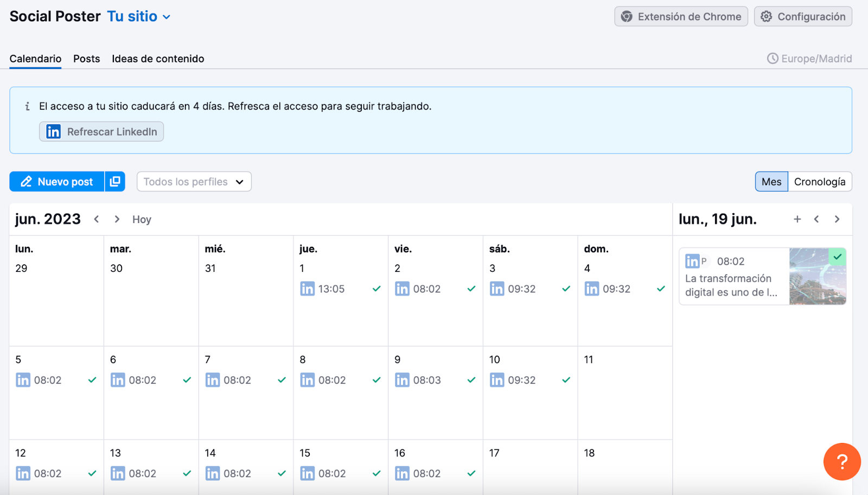868x495 pixels.
Task: Select day 17 in calendar
Action: [x=531, y=467]
